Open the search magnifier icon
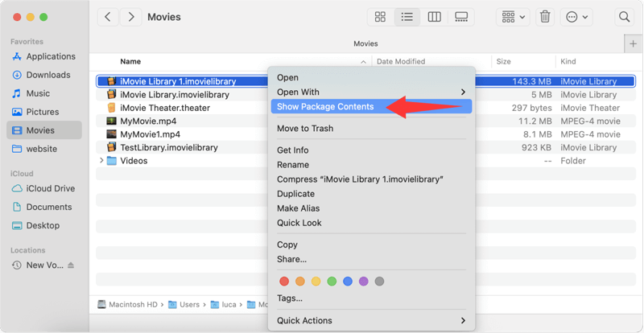Viewport: 644px width, 333px height. [624, 17]
